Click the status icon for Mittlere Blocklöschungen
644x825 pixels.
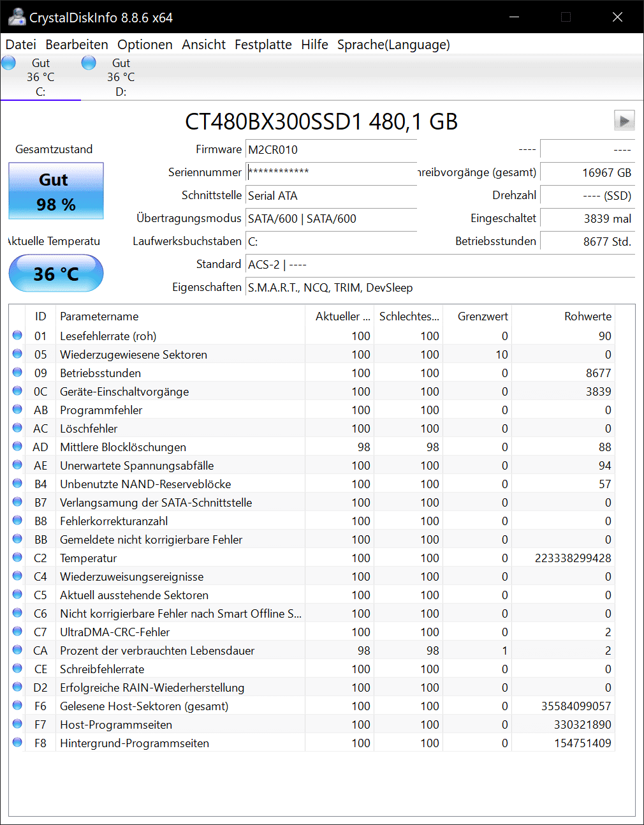click(x=17, y=446)
